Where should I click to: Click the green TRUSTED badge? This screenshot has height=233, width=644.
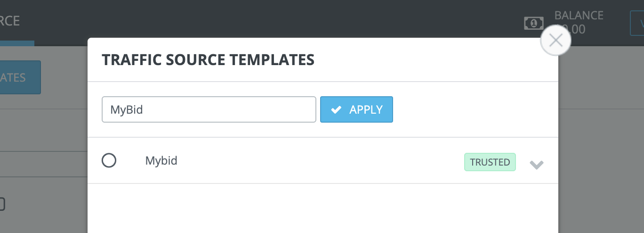pyautogui.click(x=490, y=162)
